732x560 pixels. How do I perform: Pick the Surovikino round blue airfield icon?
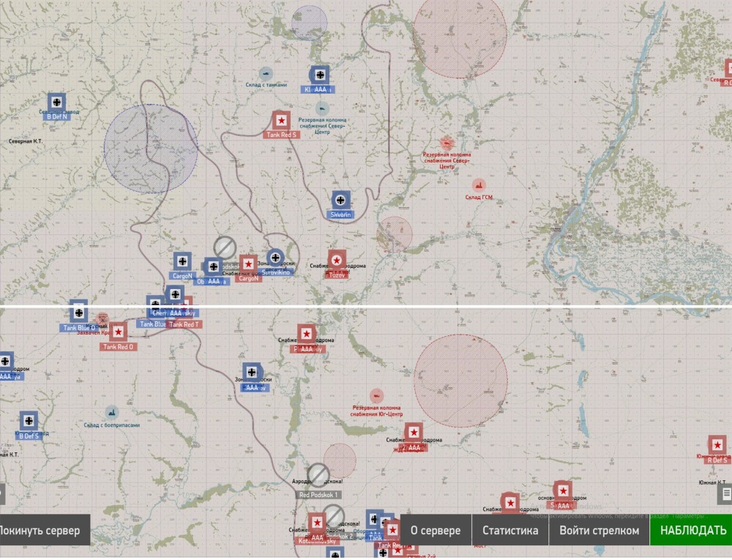click(275, 258)
